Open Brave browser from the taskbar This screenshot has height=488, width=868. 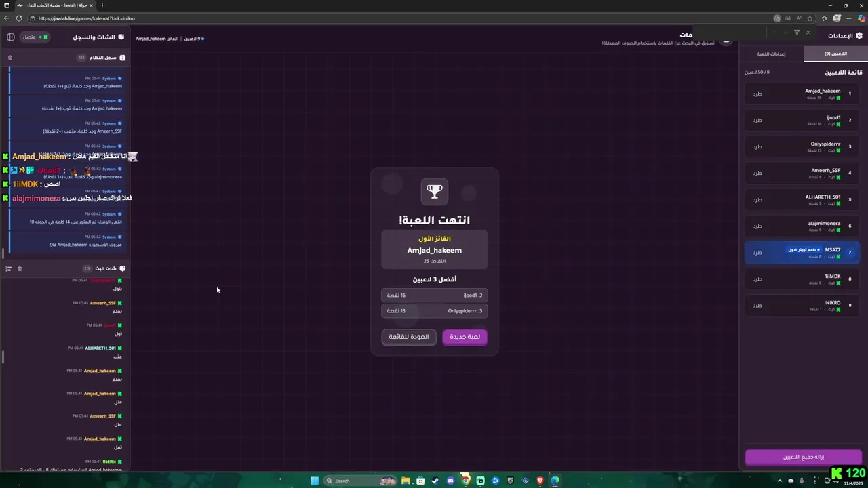click(540, 481)
